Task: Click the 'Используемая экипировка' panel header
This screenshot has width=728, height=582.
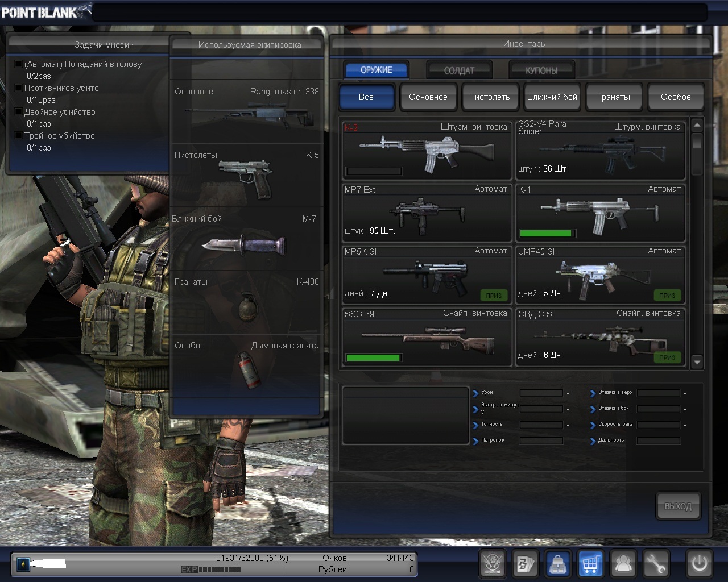Action: (250, 45)
